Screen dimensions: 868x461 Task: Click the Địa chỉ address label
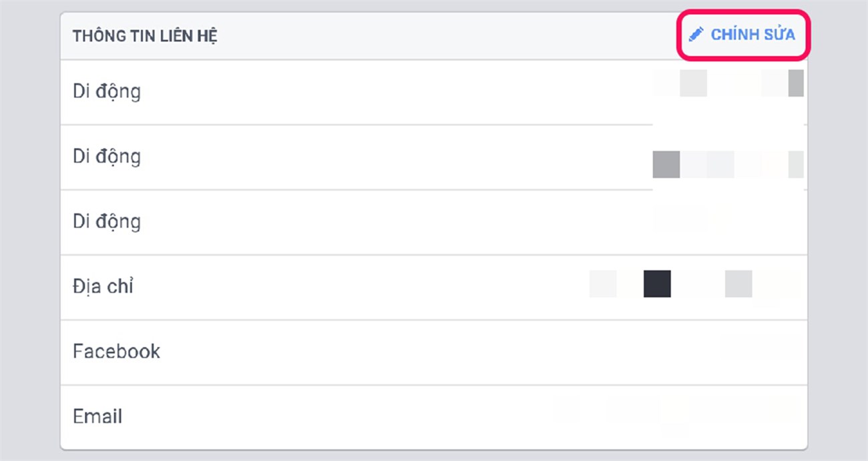(x=103, y=287)
